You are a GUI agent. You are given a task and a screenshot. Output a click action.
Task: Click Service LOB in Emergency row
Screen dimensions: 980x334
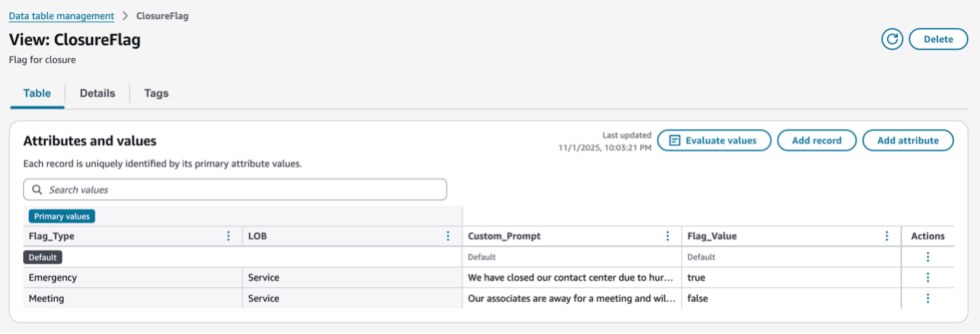(x=352, y=278)
